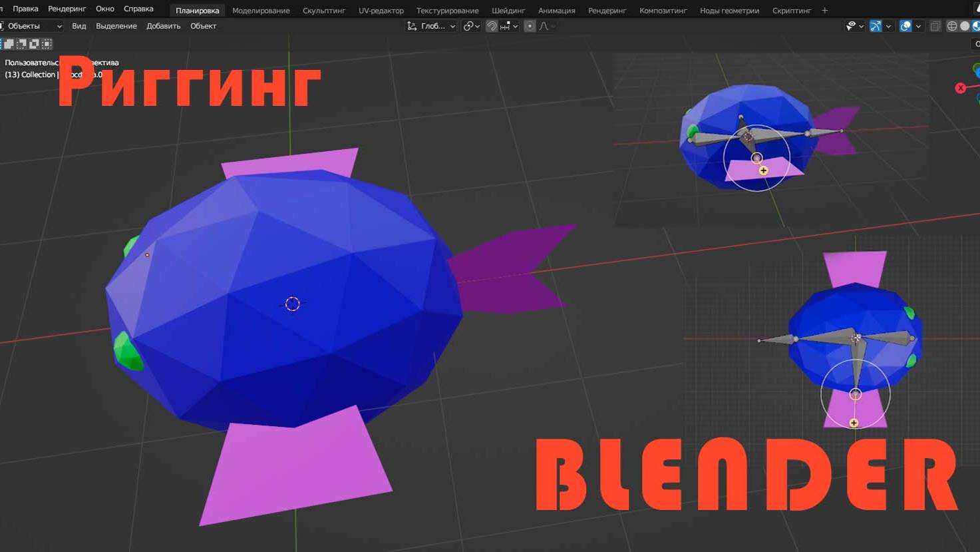Toggle proportional editing icon
The image size is (980, 552).
[x=530, y=26]
